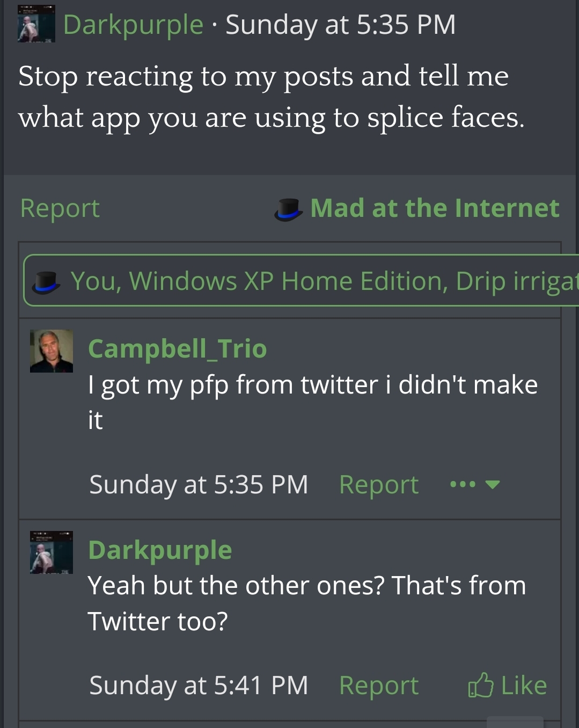Viewport: 579px width, 728px height.
Task: Open the three-dots menu on Campbell_Trio's comment
Action: [463, 484]
